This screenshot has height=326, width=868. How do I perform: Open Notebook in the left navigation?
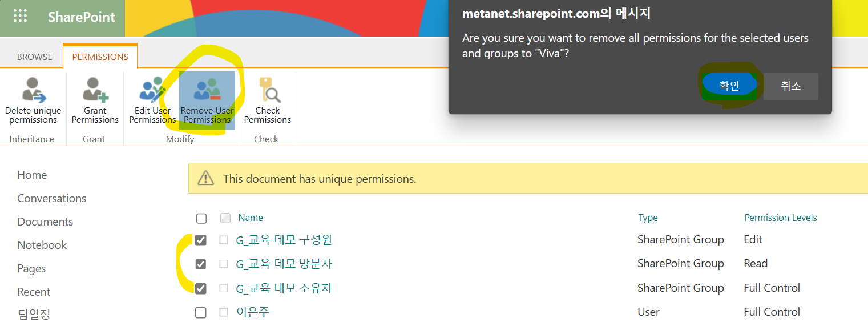coord(42,245)
